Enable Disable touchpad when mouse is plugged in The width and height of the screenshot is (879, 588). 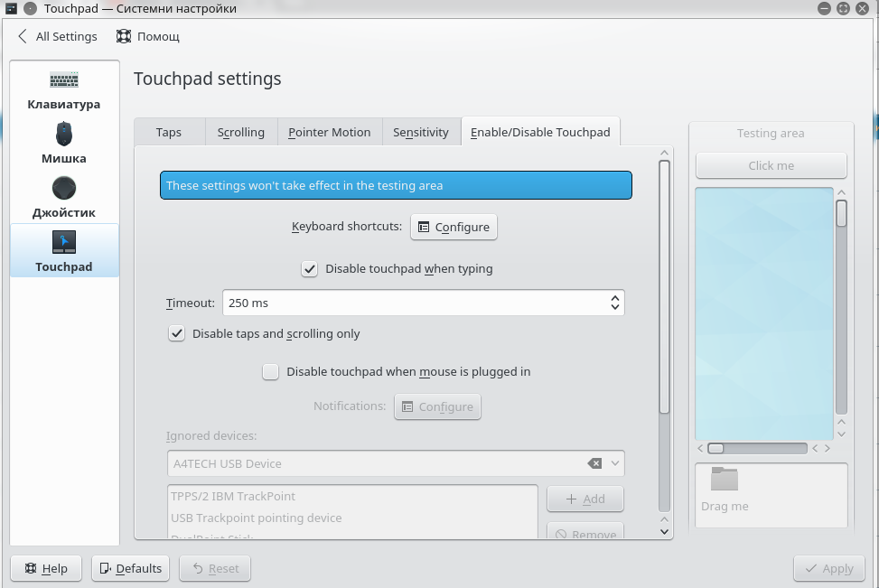click(x=271, y=372)
